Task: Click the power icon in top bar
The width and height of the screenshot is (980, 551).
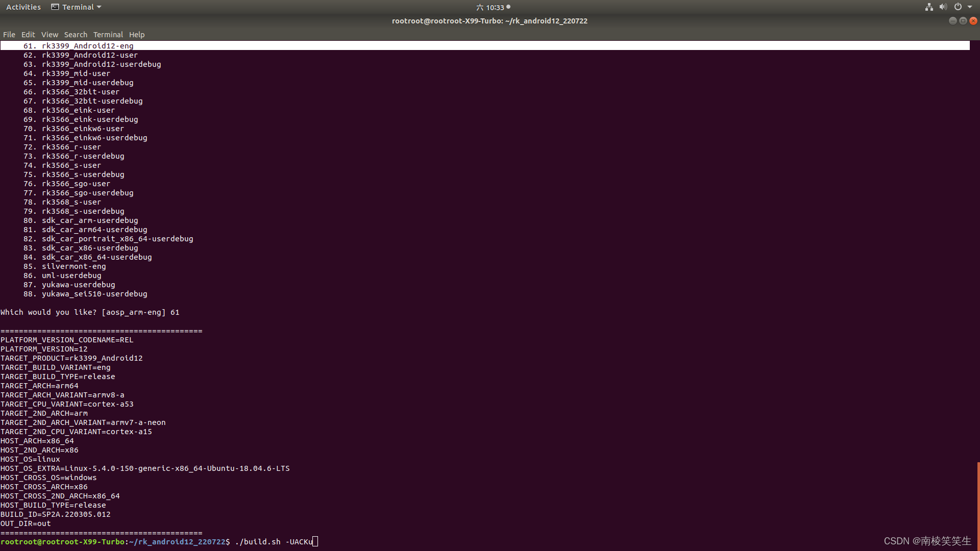Action: tap(958, 7)
